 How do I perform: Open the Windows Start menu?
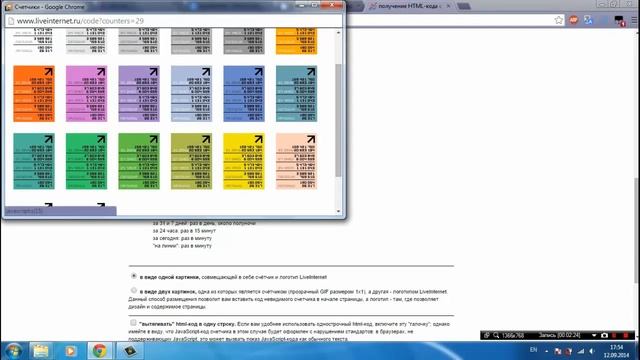[x=14, y=351]
